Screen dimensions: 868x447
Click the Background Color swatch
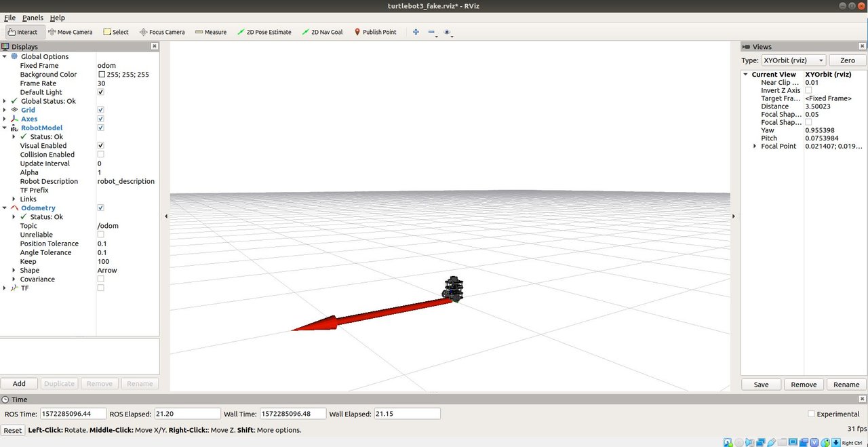102,75
